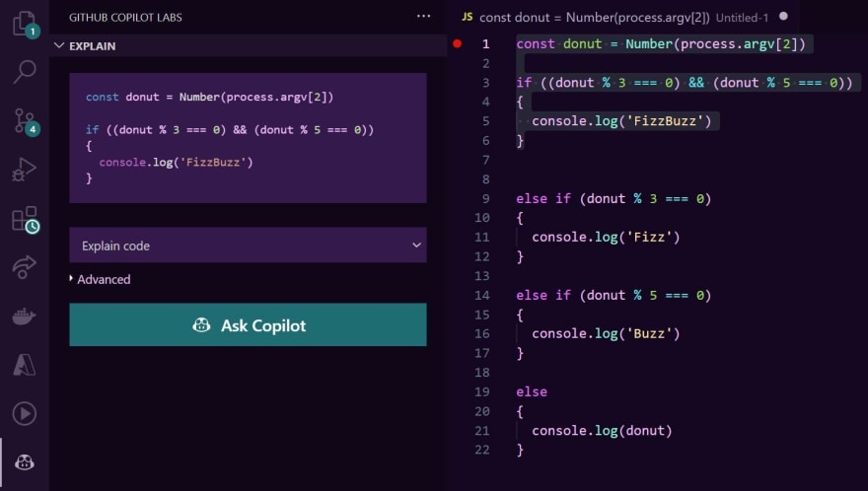This screenshot has width=868, height=491.
Task: Open the Run and Debug view
Action: [x=25, y=170]
